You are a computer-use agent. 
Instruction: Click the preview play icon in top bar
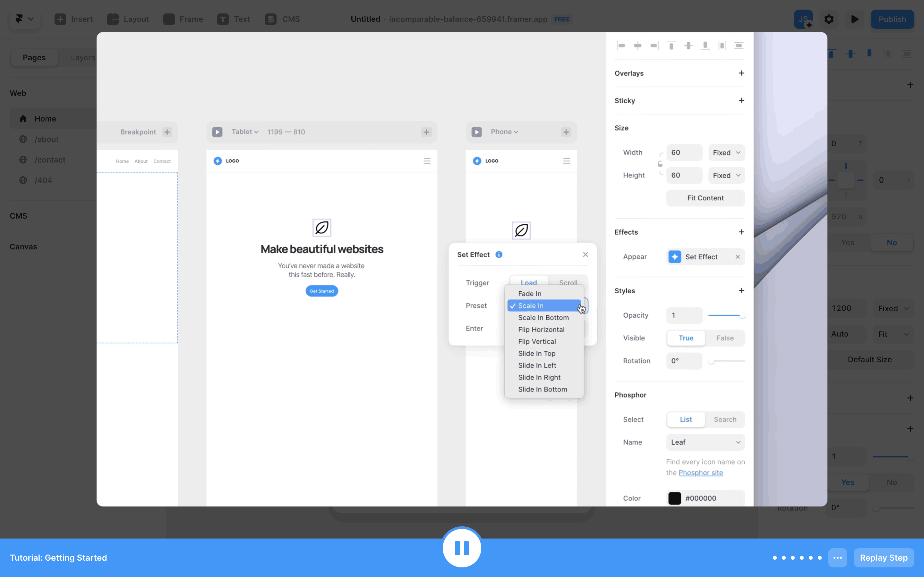pos(854,19)
